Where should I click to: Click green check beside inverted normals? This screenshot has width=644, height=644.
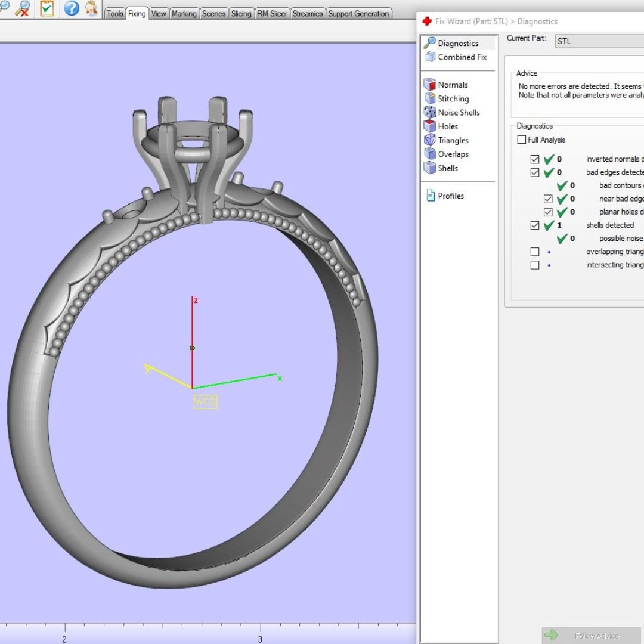coord(549,159)
